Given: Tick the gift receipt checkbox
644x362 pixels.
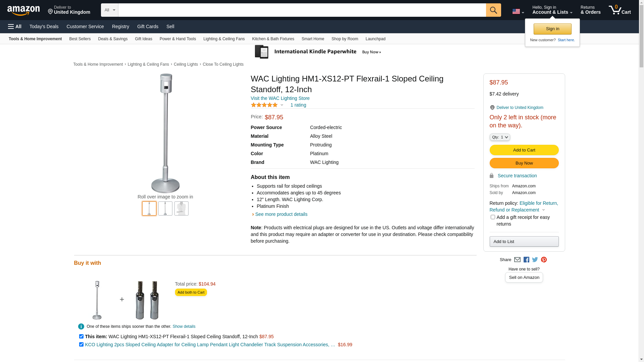Looking at the screenshot, I should (493, 217).
